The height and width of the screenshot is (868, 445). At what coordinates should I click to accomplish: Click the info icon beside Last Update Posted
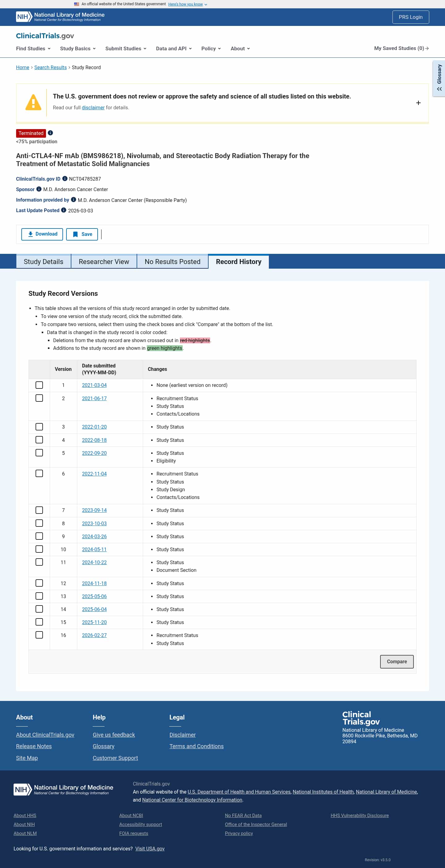pos(64,210)
